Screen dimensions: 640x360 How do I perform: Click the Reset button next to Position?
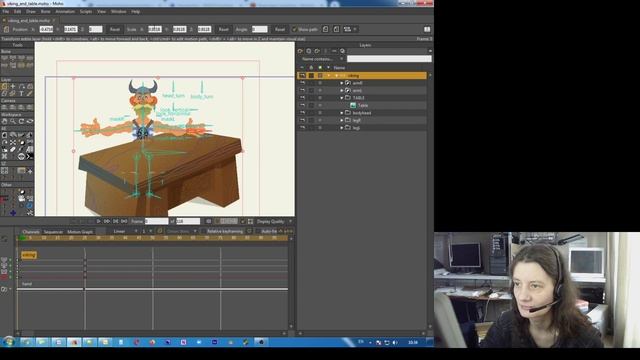115,29
